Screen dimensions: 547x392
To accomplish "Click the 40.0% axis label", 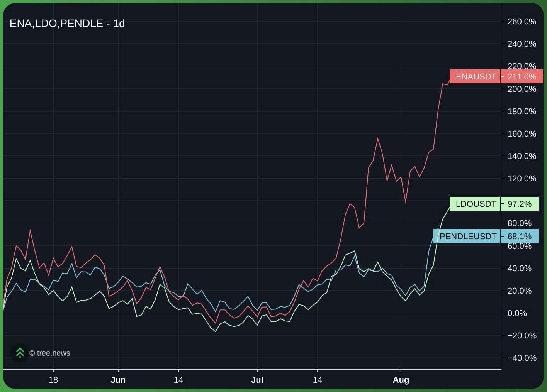I will 519,269.
